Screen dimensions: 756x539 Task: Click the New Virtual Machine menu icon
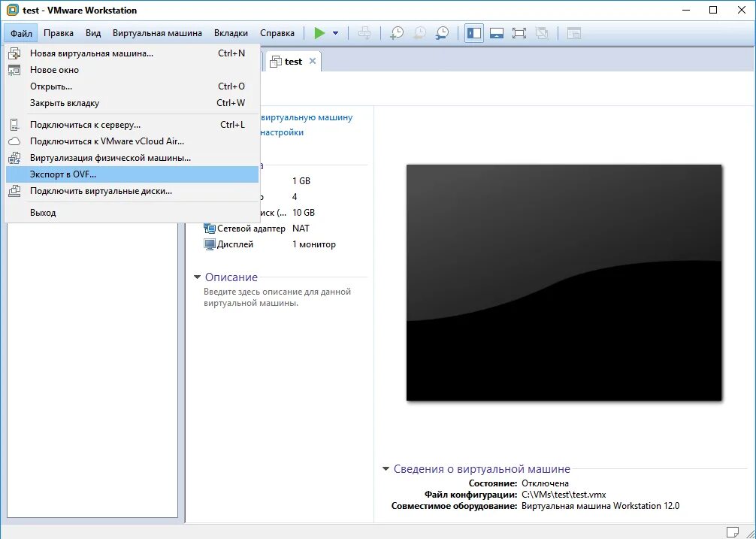14,53
